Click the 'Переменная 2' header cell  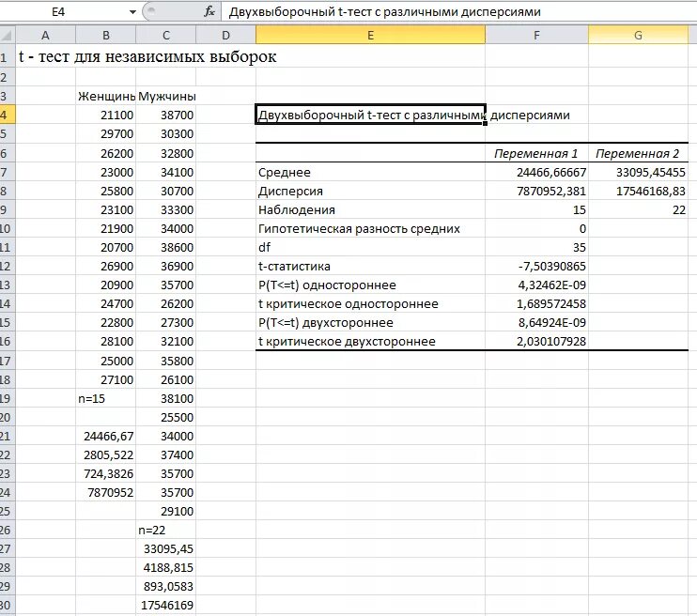pyautogui.click(x=638, y=153)
